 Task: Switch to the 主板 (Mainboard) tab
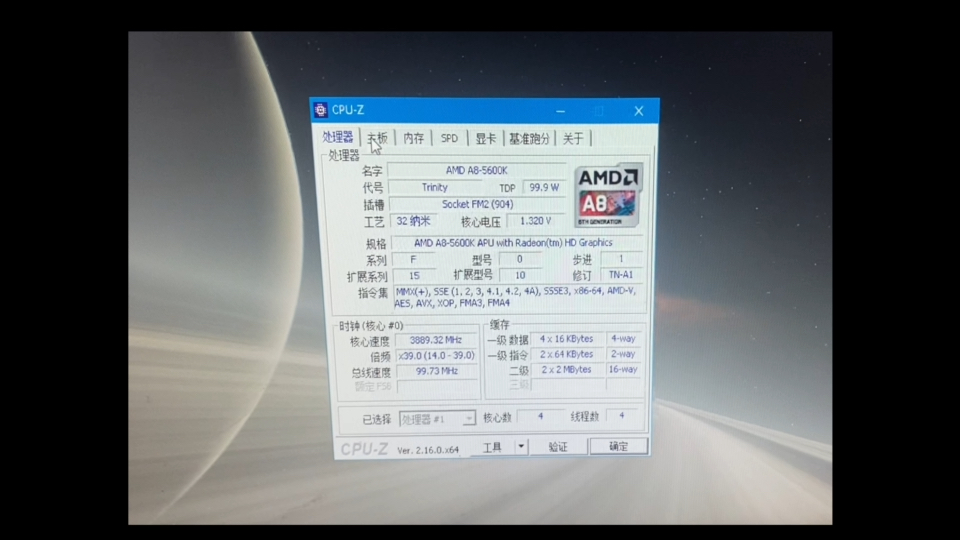(x=377, y=138)
